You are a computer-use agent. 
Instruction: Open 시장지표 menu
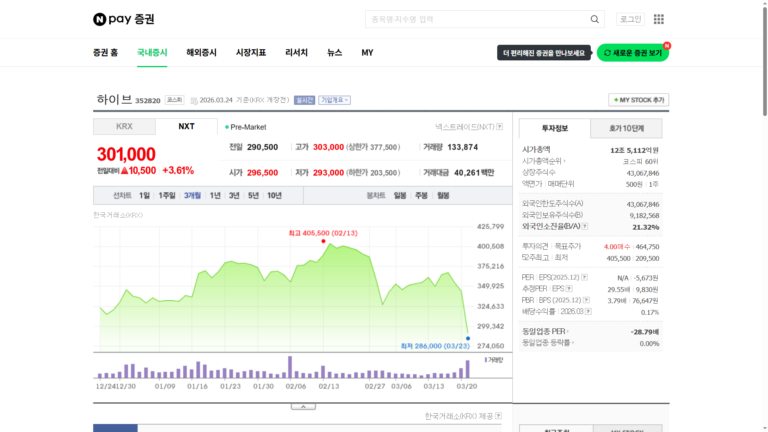[251, 52]
